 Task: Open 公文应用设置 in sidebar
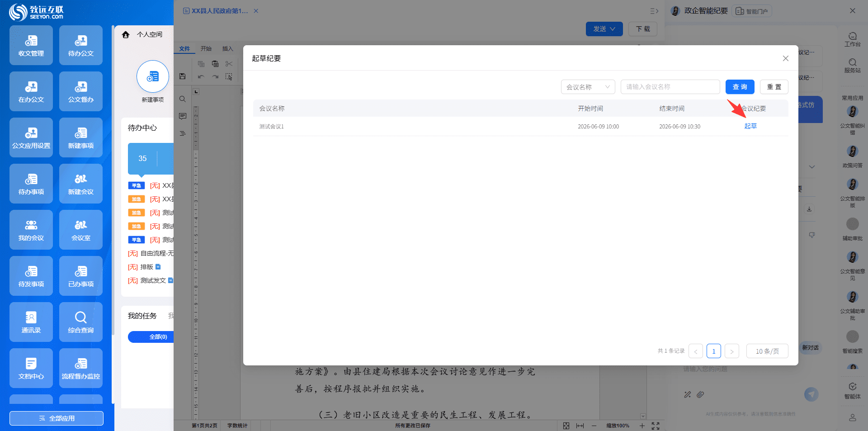(x=31, y=137)
